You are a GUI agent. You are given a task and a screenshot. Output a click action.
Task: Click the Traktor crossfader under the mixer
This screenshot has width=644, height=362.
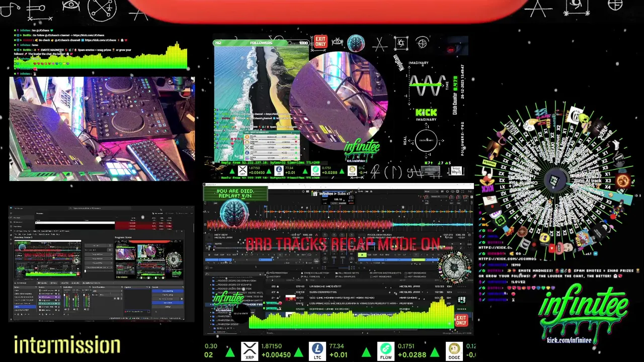pyautogui.click(x=339, y=267)
